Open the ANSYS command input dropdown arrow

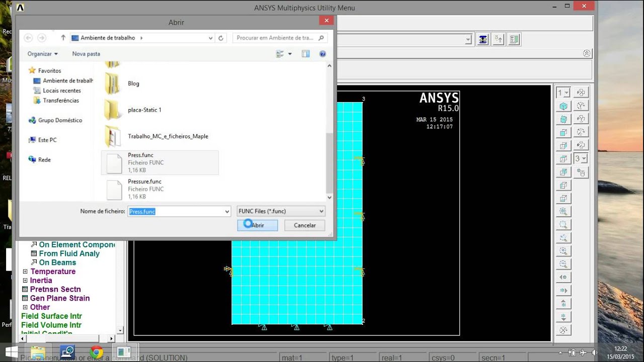[468, 39]
